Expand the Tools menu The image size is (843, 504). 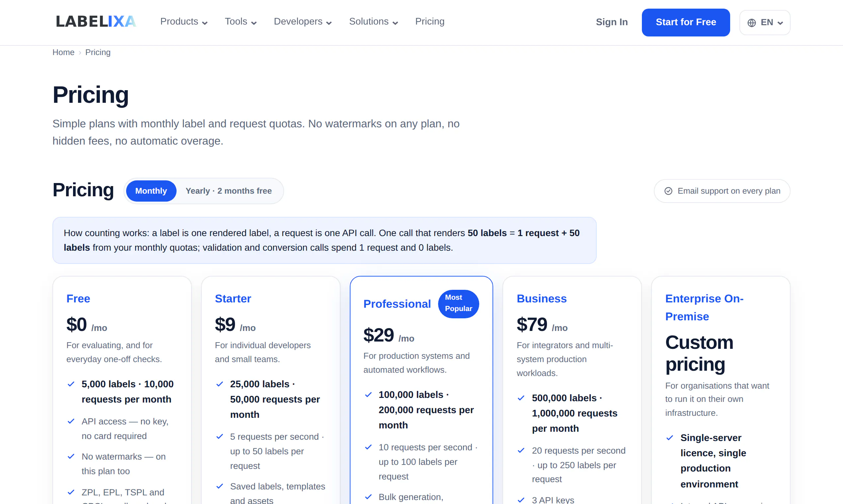point(241,22)
